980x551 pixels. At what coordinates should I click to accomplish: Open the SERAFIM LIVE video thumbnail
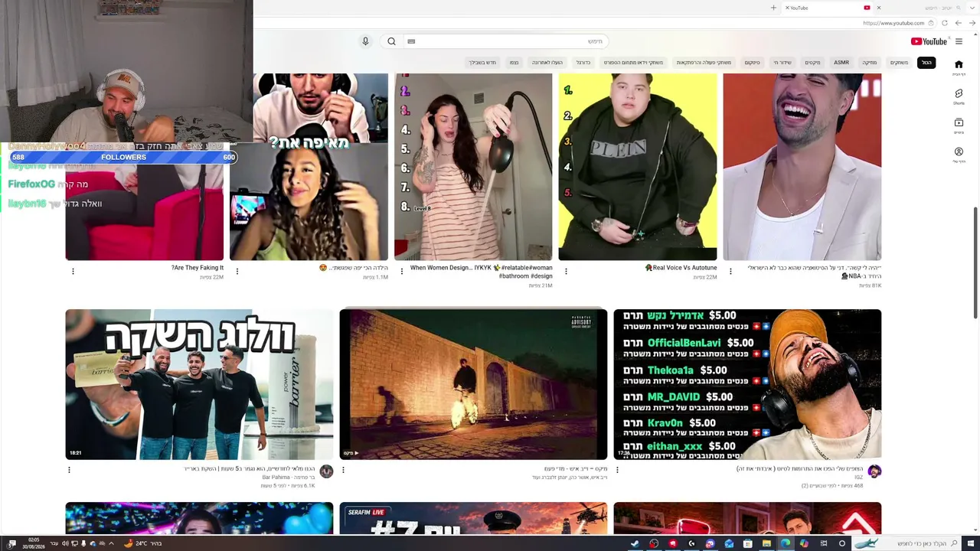[x=473, y=518]
